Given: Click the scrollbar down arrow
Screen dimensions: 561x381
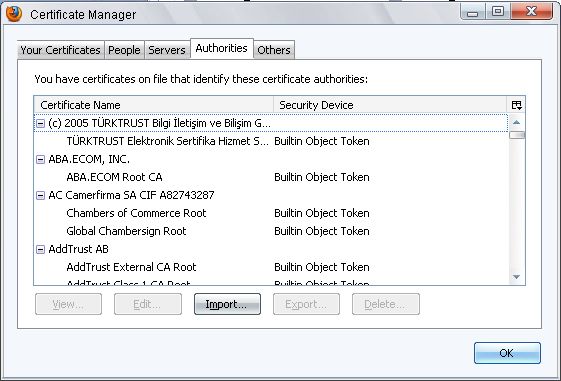Looking at the screenshot, I should [x=516, y=277].
